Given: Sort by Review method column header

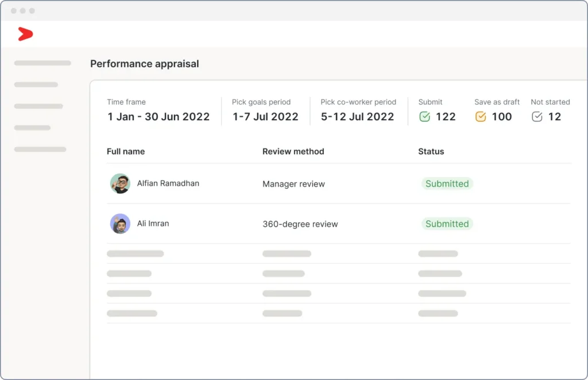Looking at the screenshot, I should [293, 152].
